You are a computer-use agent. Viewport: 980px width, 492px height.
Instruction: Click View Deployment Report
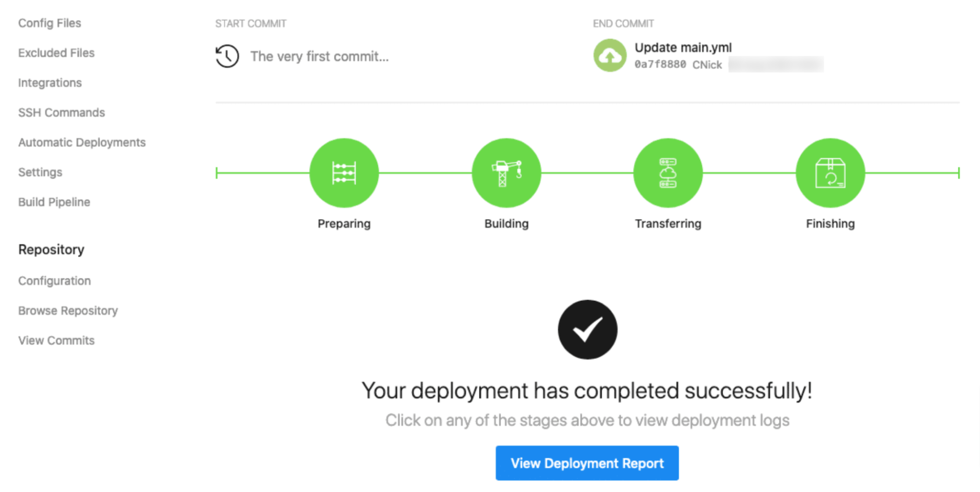click(586, 463)
